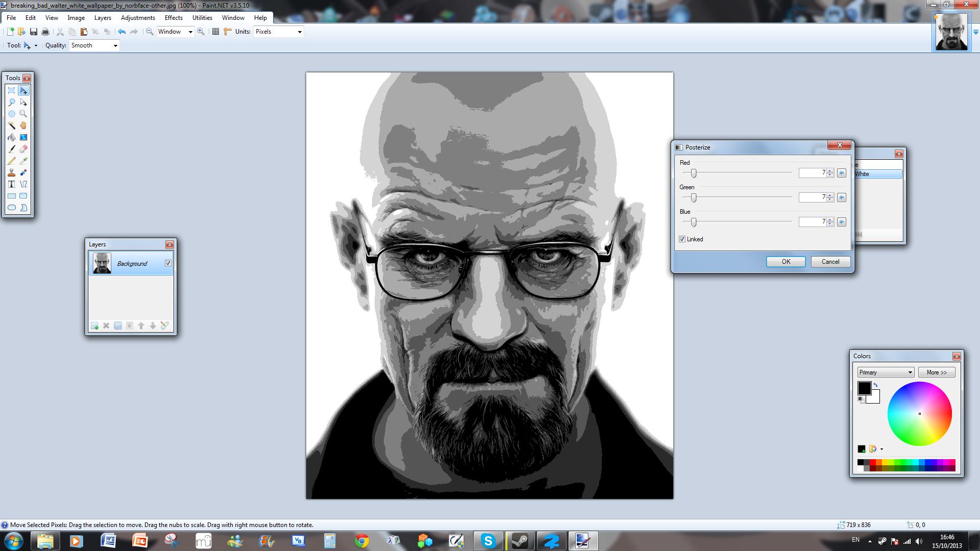This screenshot has width=980, height=551.
Task: Pick the Zoom tool in Tools panel
Action: (x=23, y=114)
